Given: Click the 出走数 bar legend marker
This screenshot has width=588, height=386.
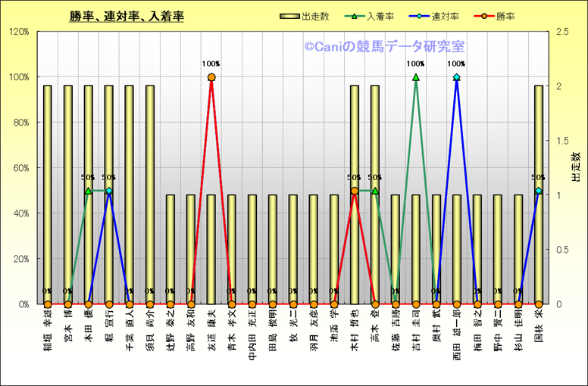Looking at the screenshot, I should (289, 16).
